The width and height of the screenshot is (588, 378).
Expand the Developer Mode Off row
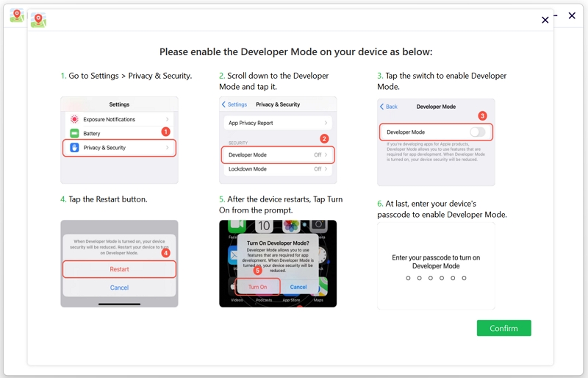277,155
